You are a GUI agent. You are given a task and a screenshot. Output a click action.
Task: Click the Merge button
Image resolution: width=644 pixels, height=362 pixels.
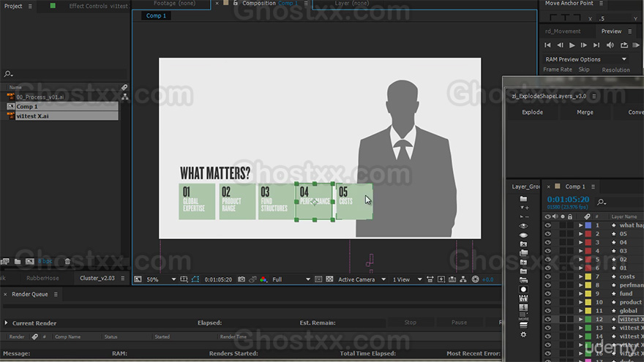tap(585, 112)
